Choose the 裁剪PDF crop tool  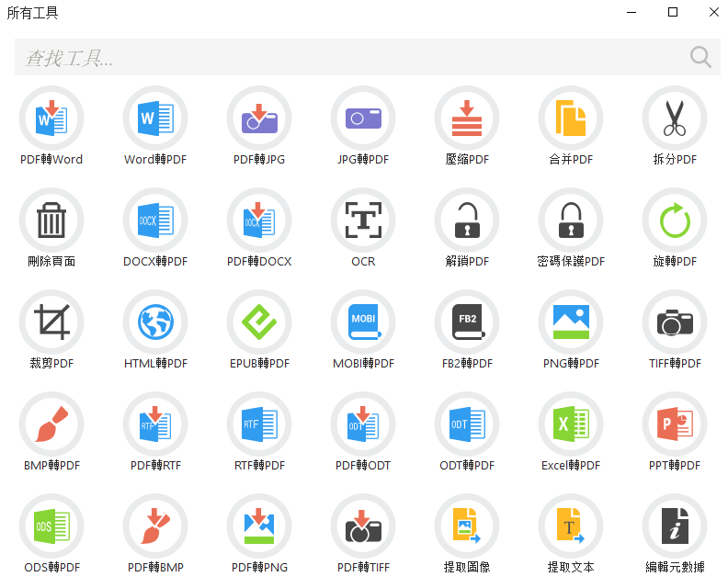(51, 322)
